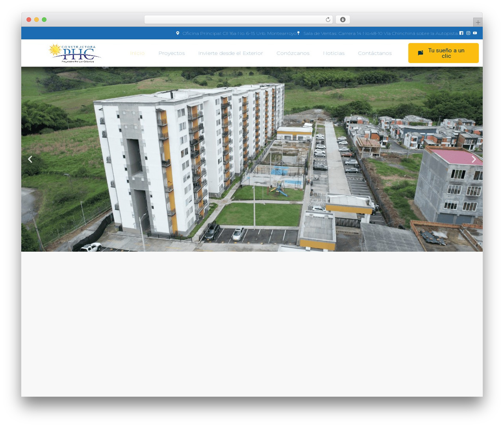The image size is (504, 427).
Task: Click the map pin before Sala de Ventas
Action: coord(298,33)
